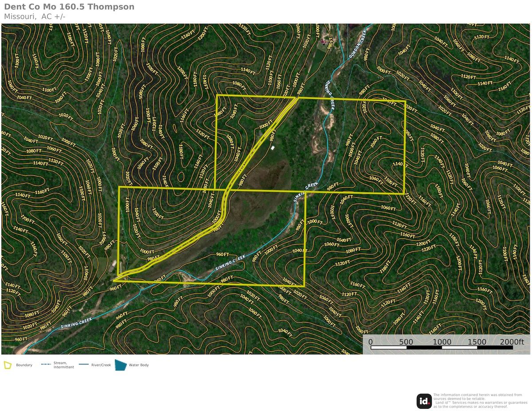Click the '1000' mark on scale bar
Screen dimensions: 532x411
442,342
